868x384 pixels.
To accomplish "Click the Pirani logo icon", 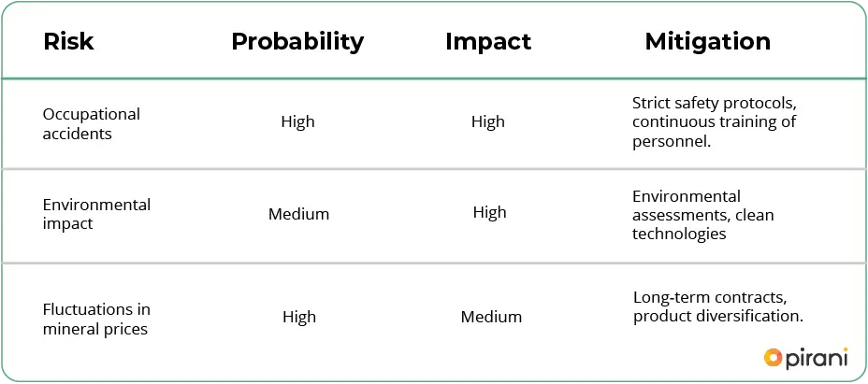I will 773,357.
